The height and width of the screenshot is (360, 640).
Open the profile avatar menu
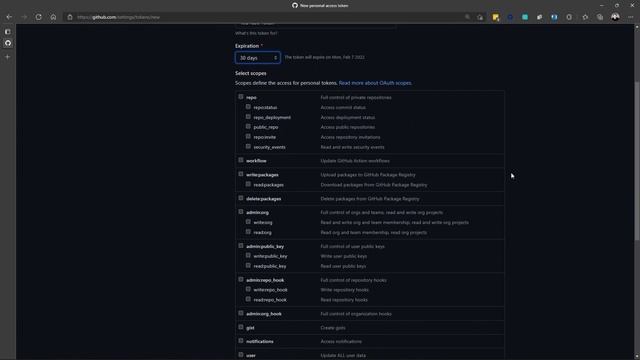[x=615, y=17]
